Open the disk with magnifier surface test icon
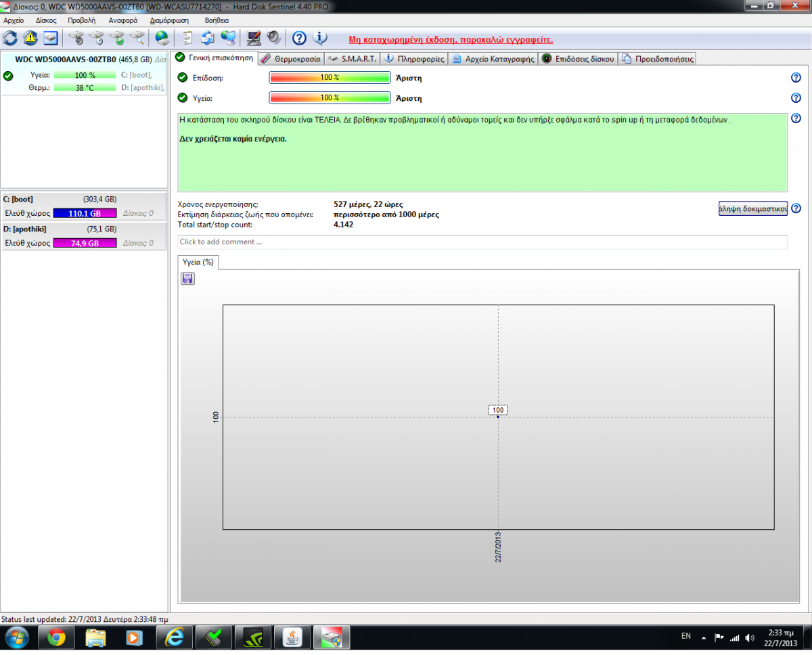The width and height of the screenshot is (812, 655). tap(137, 38)
